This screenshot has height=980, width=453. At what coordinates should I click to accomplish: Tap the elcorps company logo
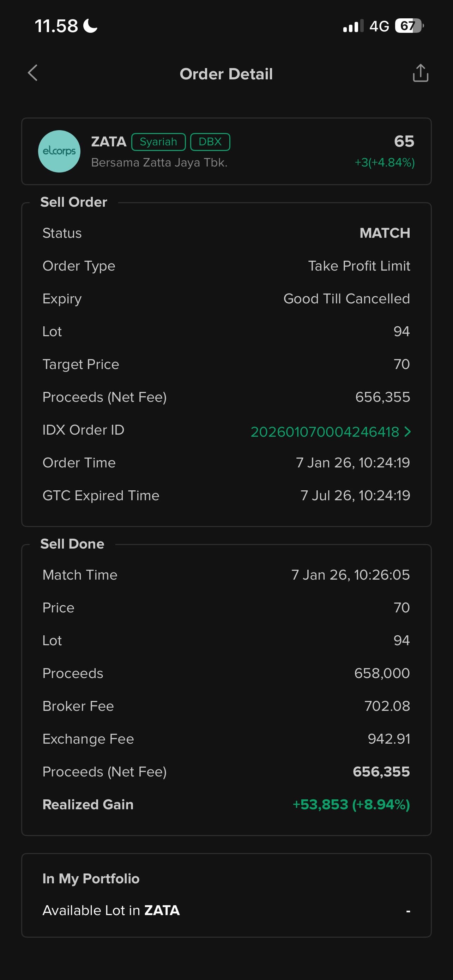coord(59,151)
